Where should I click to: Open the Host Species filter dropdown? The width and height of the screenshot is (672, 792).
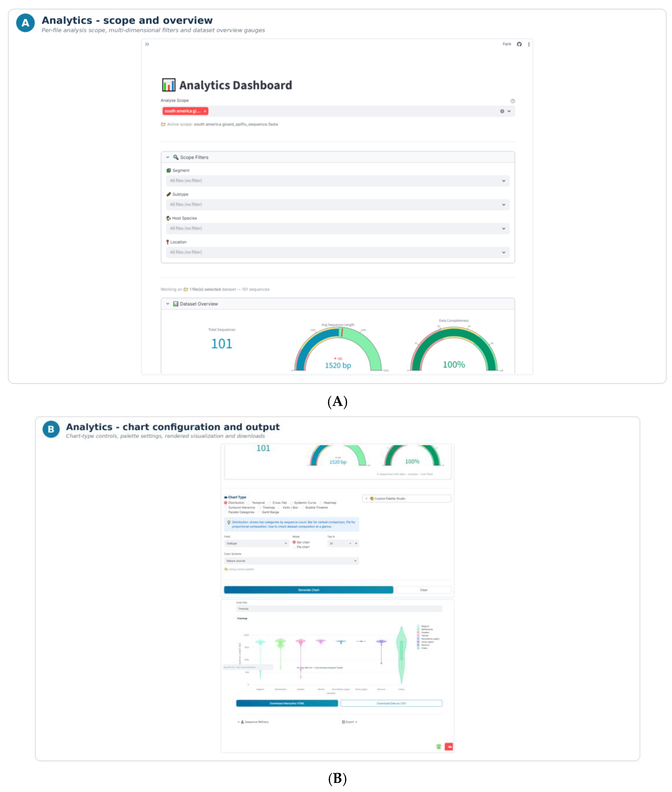[x=338, y=229]
